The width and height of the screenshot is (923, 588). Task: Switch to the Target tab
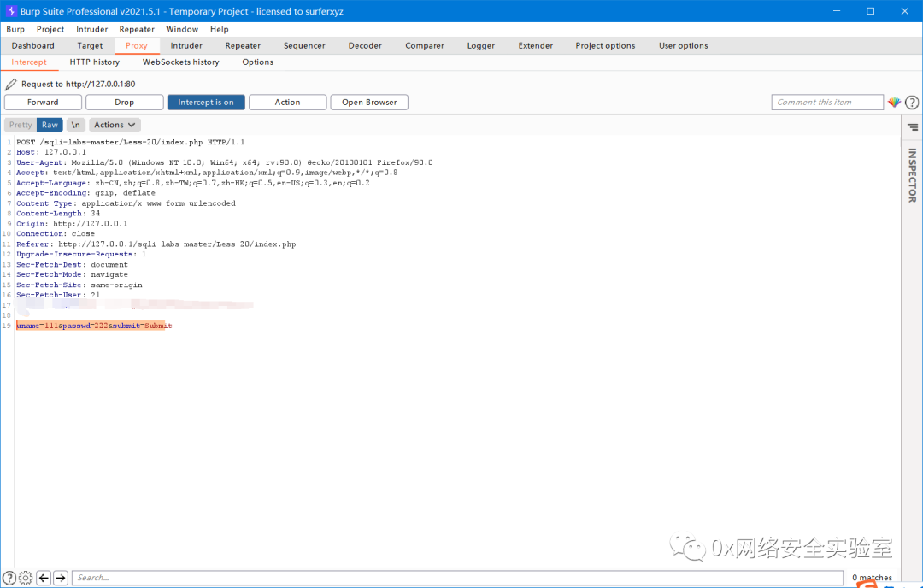pos(90,46)
